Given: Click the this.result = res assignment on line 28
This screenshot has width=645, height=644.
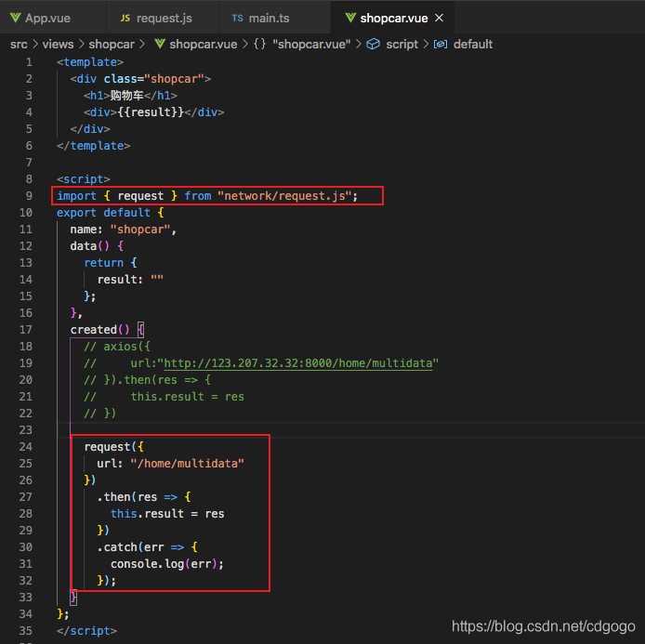Looking at the screenshot, I should coord(167,514).
